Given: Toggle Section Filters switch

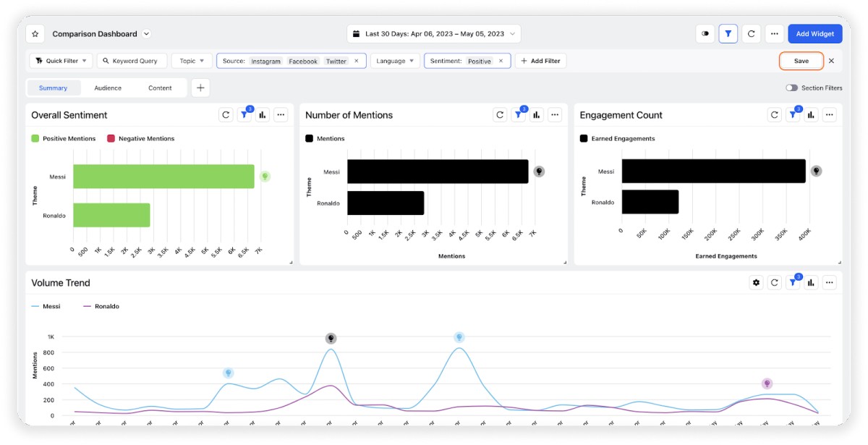Looking at the screenshot, I should click(792, 88).
